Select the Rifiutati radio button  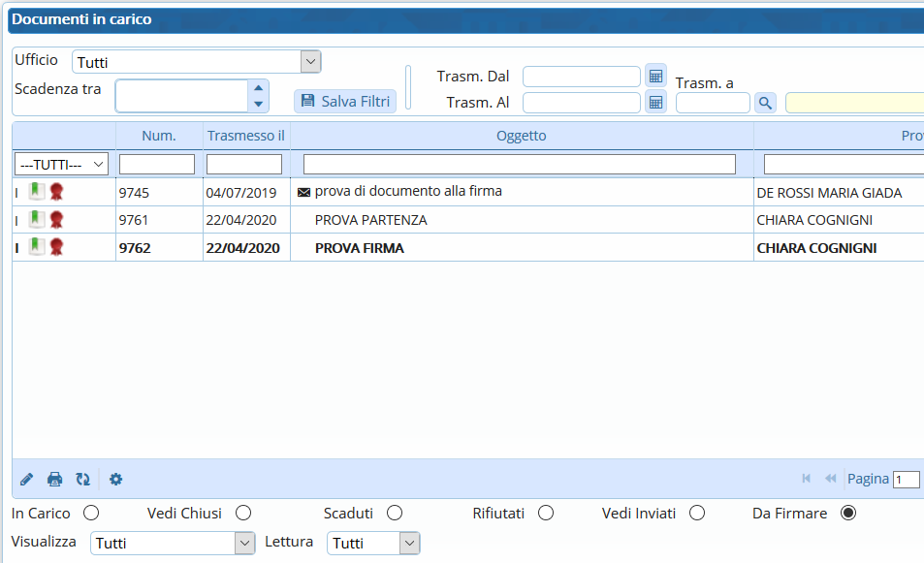(x=546, y=513)
